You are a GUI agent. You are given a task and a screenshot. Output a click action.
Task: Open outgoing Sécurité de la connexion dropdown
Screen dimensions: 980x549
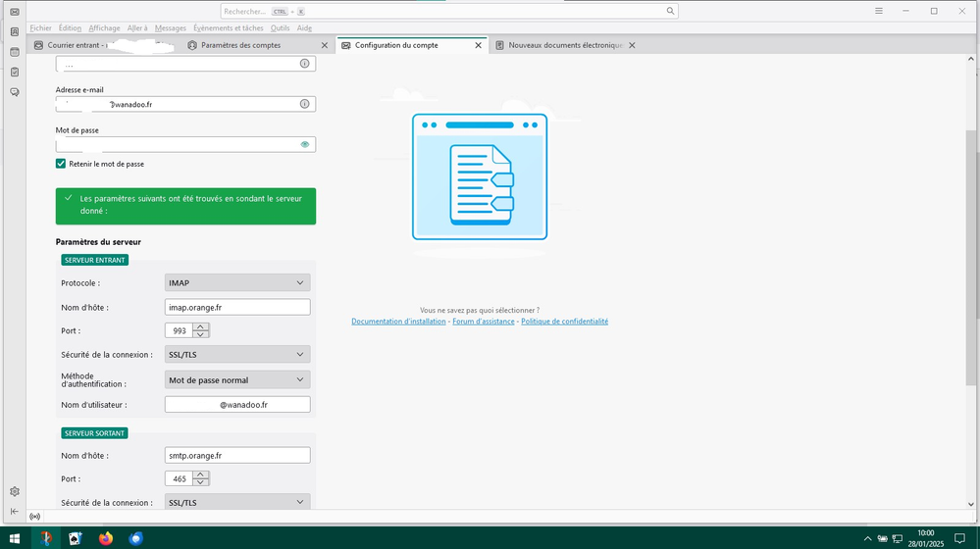coord(237,502)
